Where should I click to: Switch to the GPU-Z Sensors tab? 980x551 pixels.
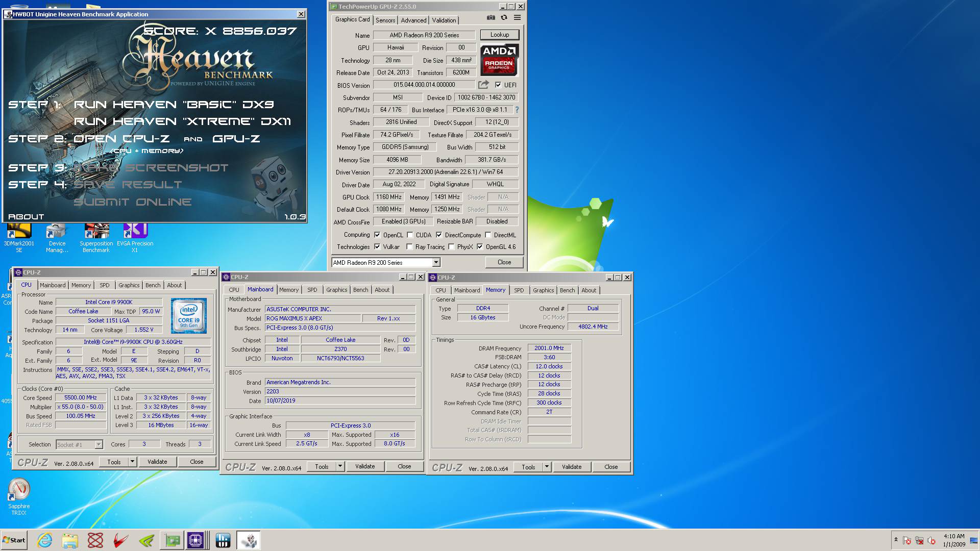click(x=385, y=20)
